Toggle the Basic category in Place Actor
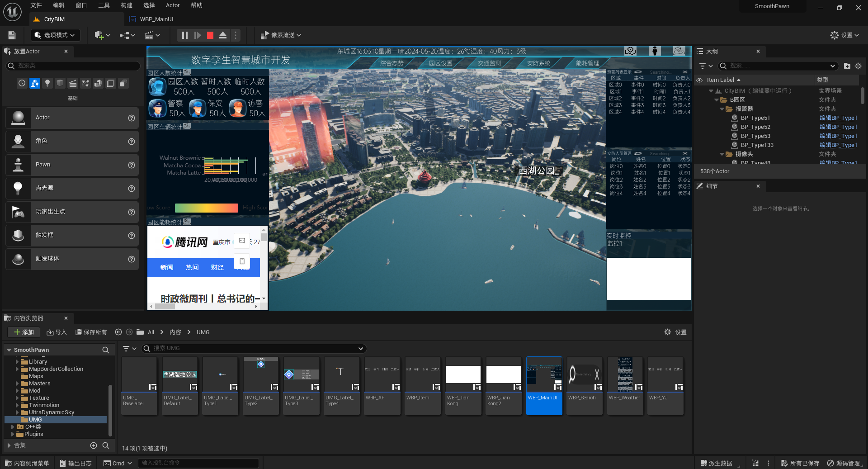This screenshot has height=469, width=868. pos(35,83)
